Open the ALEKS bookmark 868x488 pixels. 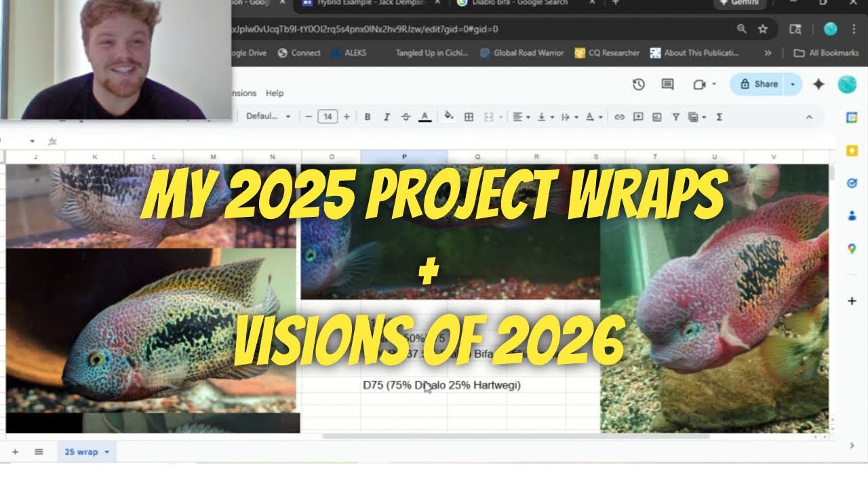point(349,53)
